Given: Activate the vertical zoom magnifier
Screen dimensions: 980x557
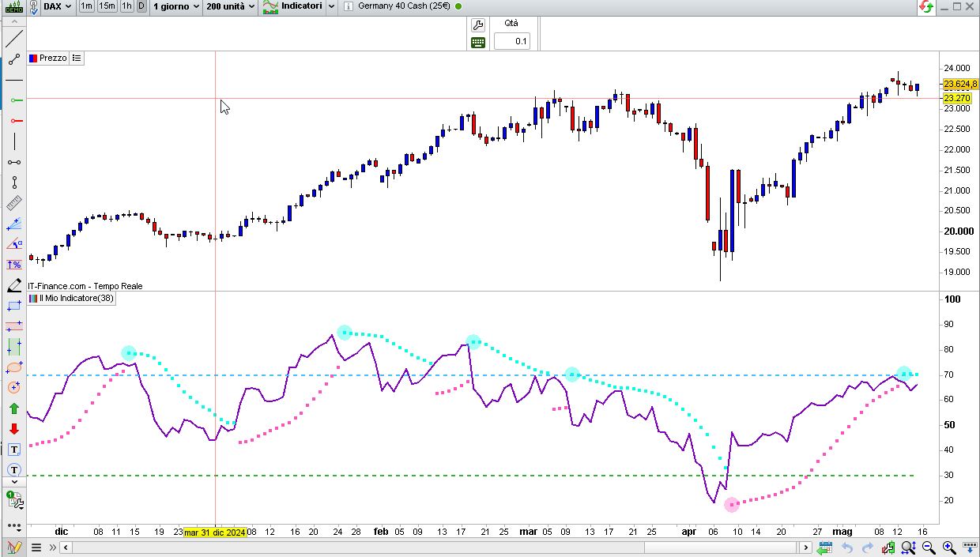Looking at the screenshot, I should click(909, 548).
